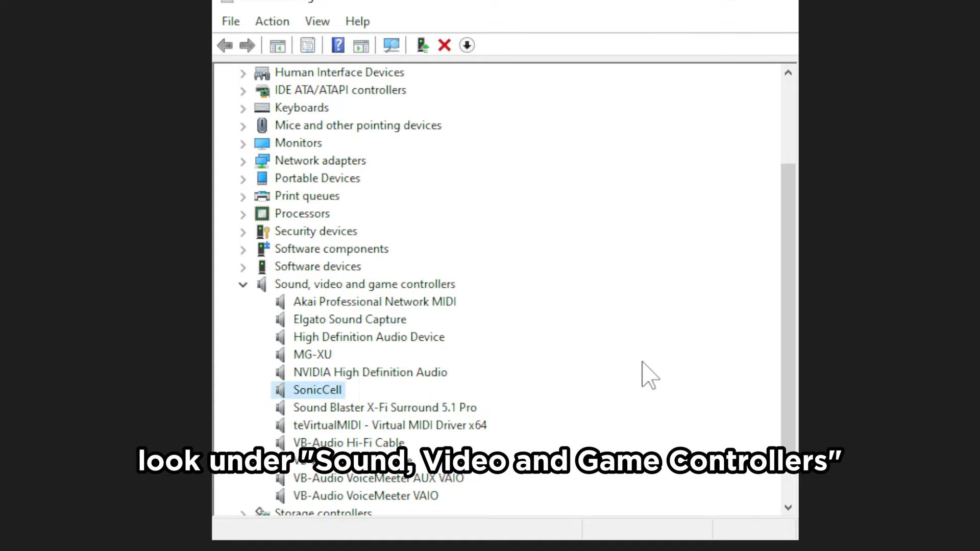
Task: Select the SonicCell device
Action: (x=317, y=390)
